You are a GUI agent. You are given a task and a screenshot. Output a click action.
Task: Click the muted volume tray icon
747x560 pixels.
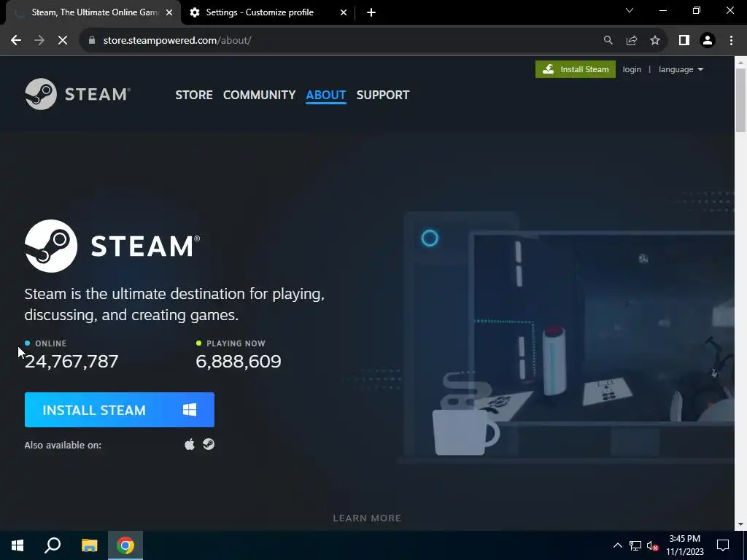[x=653, y=545]
